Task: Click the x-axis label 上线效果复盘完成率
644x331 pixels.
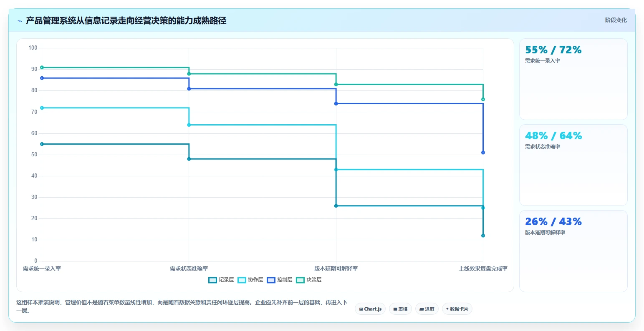Action: click(483, 269)
